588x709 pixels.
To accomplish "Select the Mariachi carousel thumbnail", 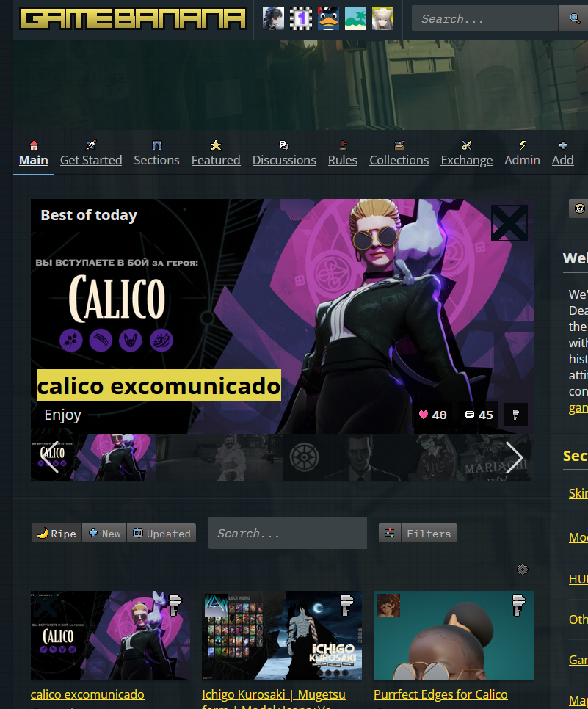I will tap(471, 457).
